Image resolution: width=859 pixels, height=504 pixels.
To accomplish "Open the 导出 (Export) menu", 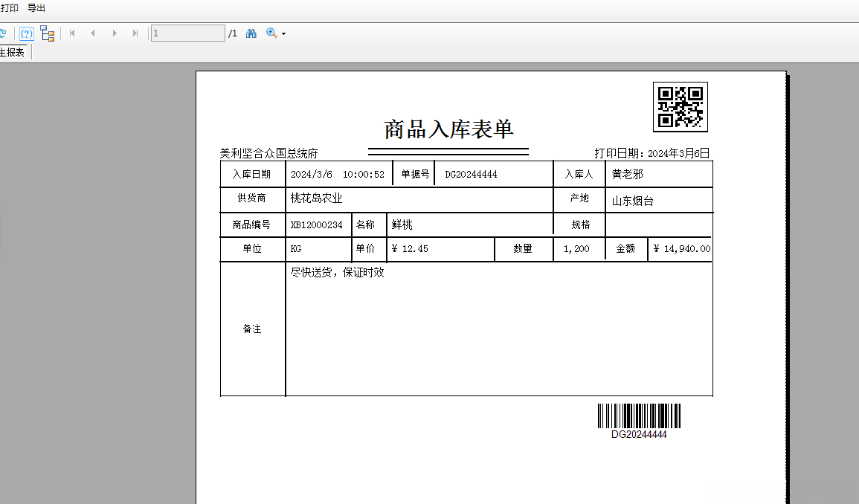I will click(x=36, y=7).
